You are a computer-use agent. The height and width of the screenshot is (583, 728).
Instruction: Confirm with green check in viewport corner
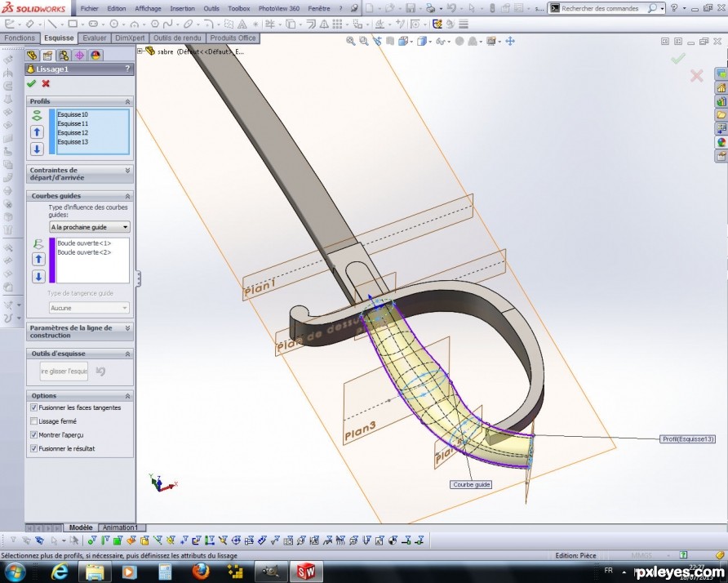point(678,59)
